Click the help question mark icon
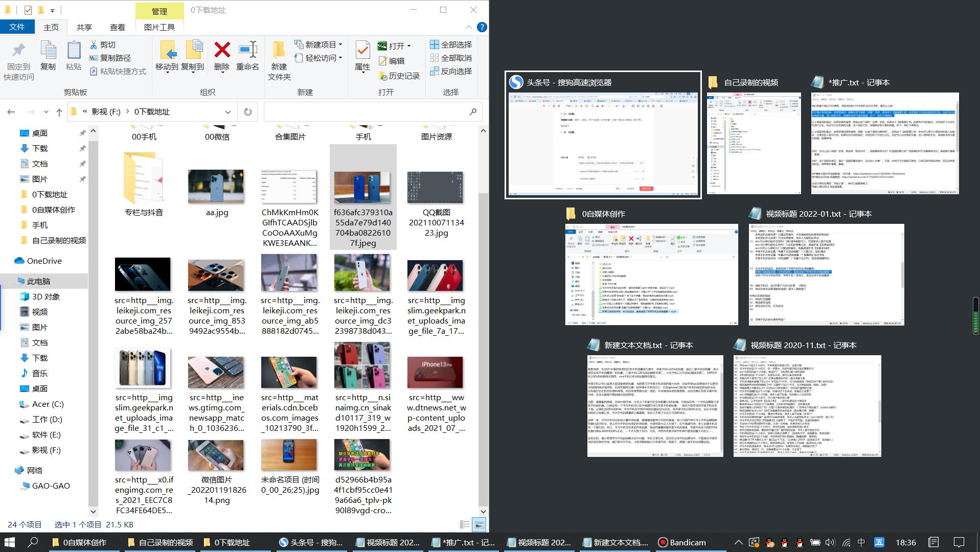This screenshot has width=980, height=552. point(482,27)
